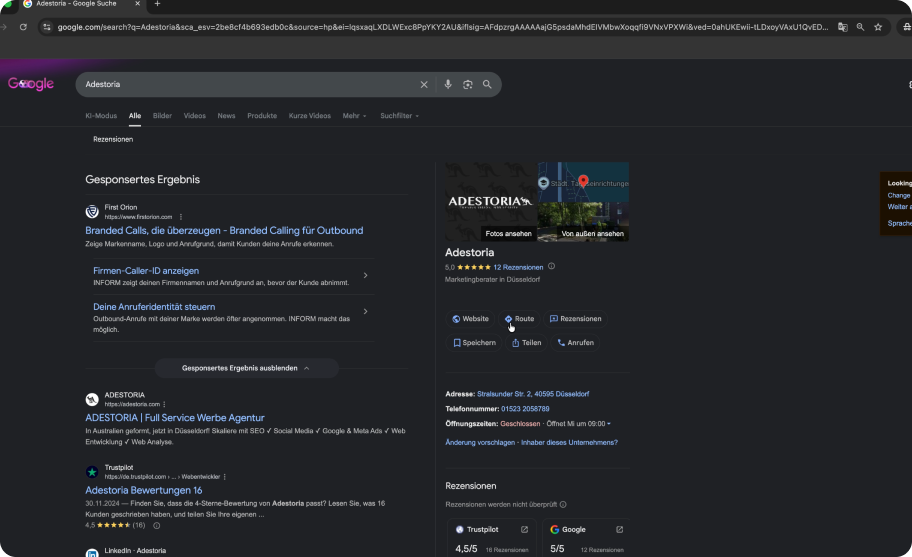912x557 pixels.
Task: Select the Bilder search tab
Action: [x=162, y=116]
